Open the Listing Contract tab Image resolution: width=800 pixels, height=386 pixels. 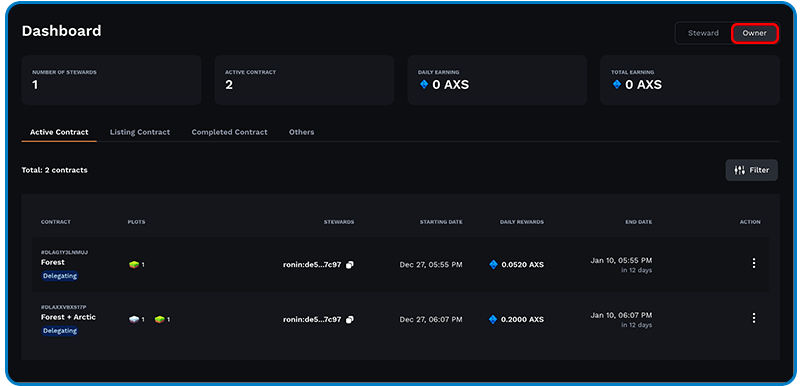point(140,132)
